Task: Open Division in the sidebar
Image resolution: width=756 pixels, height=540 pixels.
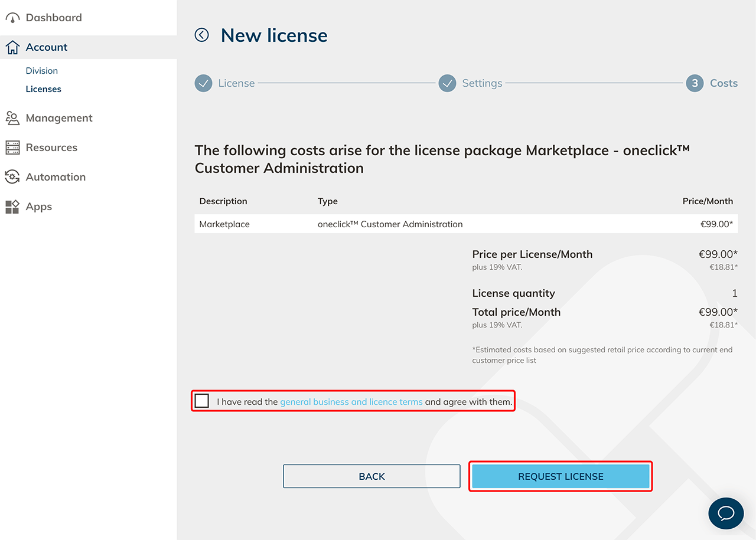Action: pos(42,71)
